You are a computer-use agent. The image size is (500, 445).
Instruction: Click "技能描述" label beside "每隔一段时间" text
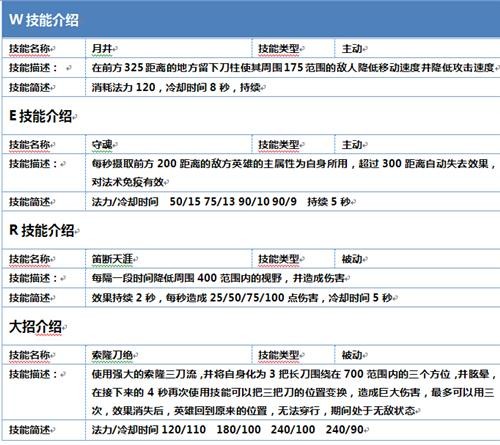33,278
